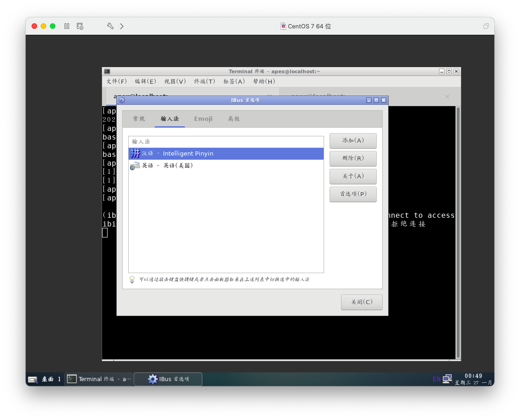Maximize the Terminal window
520x420 pixels.
pyautogui.click(x=449, y=71)
